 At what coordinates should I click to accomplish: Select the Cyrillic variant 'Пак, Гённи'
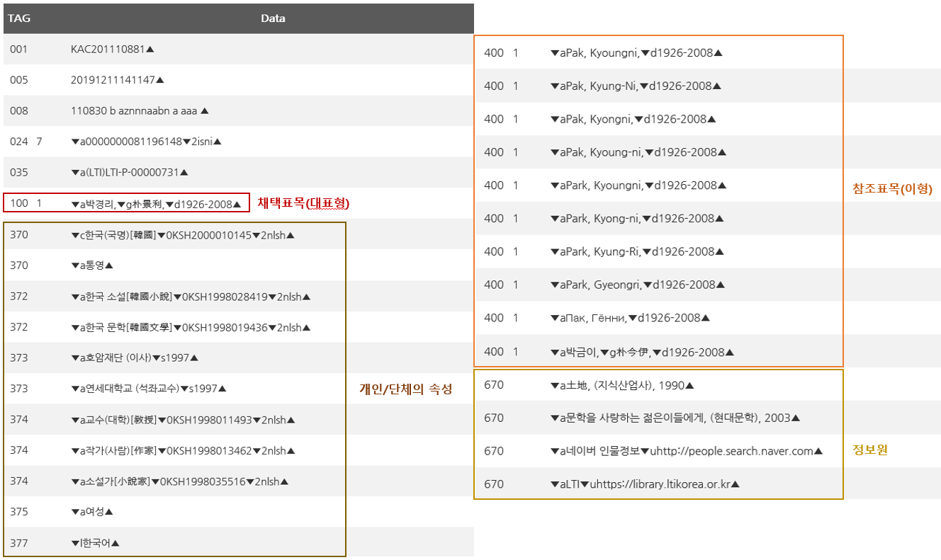[630, 318]
